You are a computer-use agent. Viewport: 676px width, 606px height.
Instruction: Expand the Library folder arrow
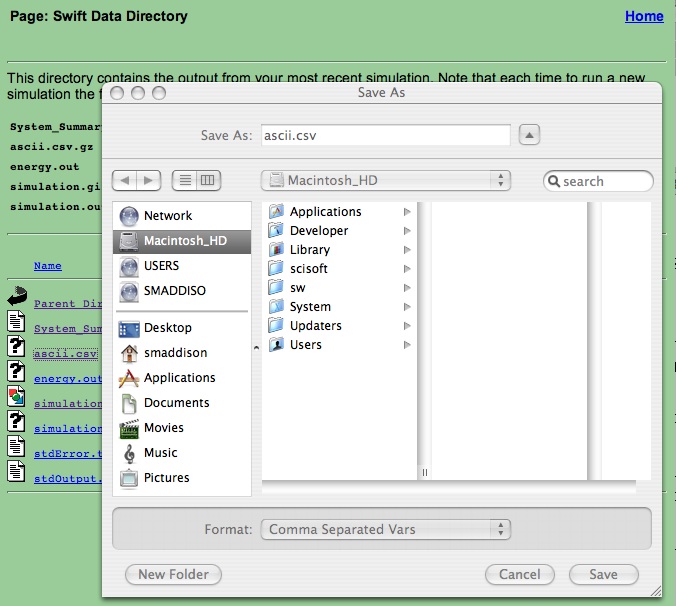point(407,250)
